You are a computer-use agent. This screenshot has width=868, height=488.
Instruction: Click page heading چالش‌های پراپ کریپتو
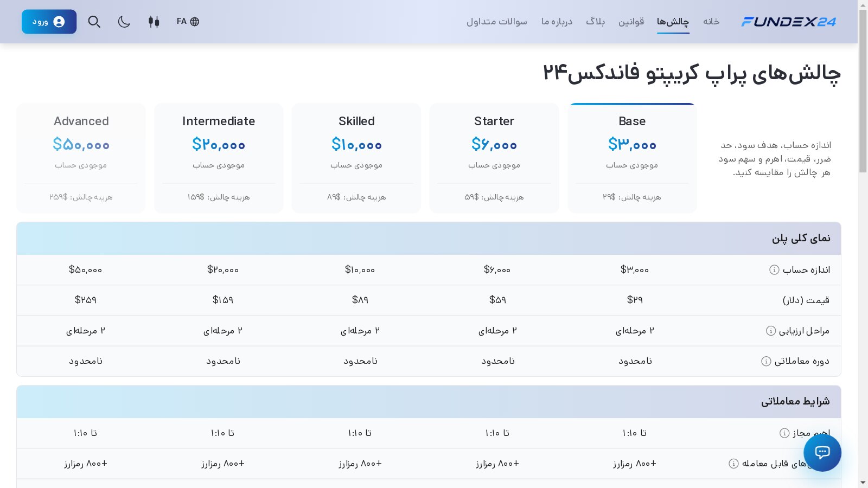click(x=692, y=73)
